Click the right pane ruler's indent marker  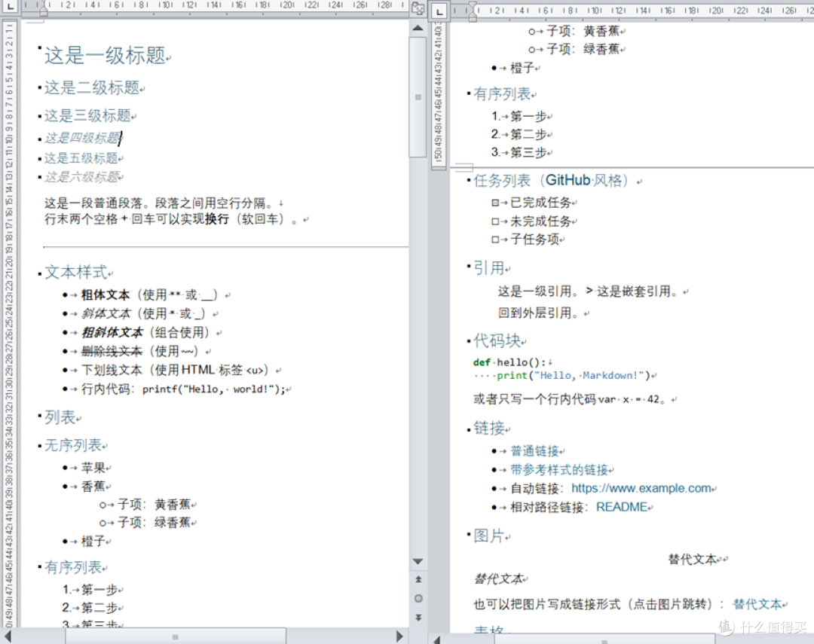coord(473,11)
